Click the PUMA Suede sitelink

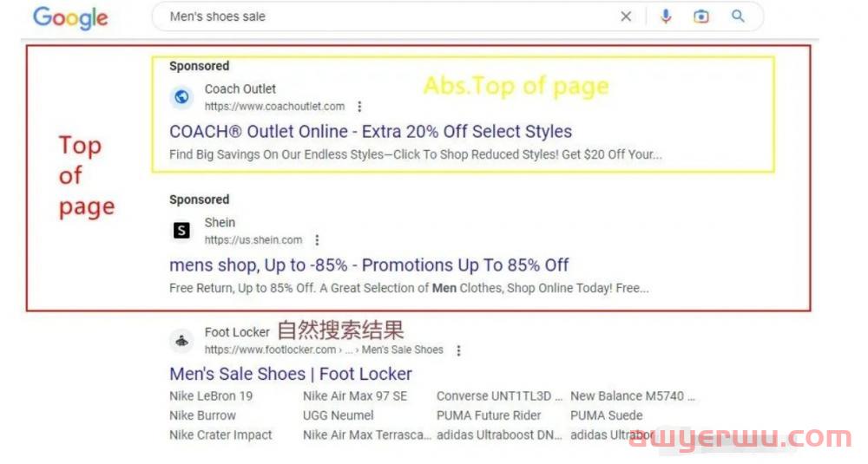click(607, 415)
